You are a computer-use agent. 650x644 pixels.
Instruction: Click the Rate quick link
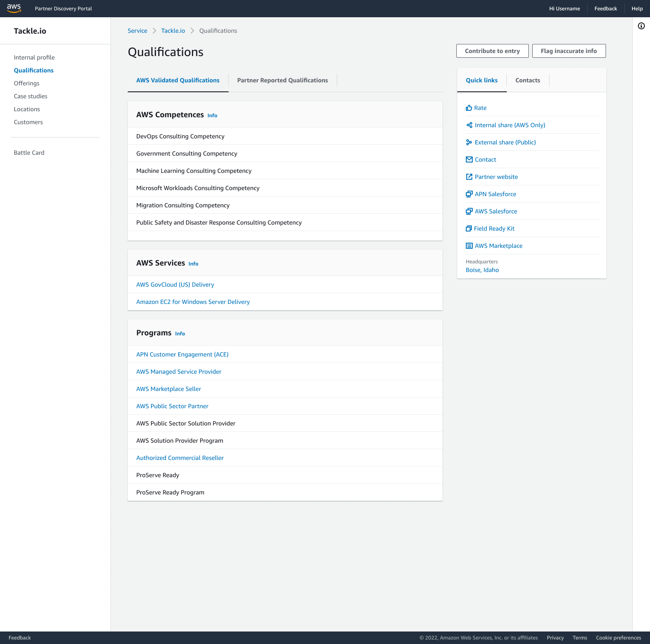480,108
